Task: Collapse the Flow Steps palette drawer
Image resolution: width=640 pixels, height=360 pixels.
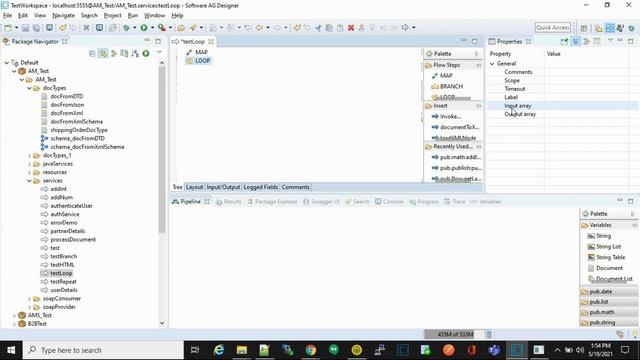Action: tap(452, 65)
